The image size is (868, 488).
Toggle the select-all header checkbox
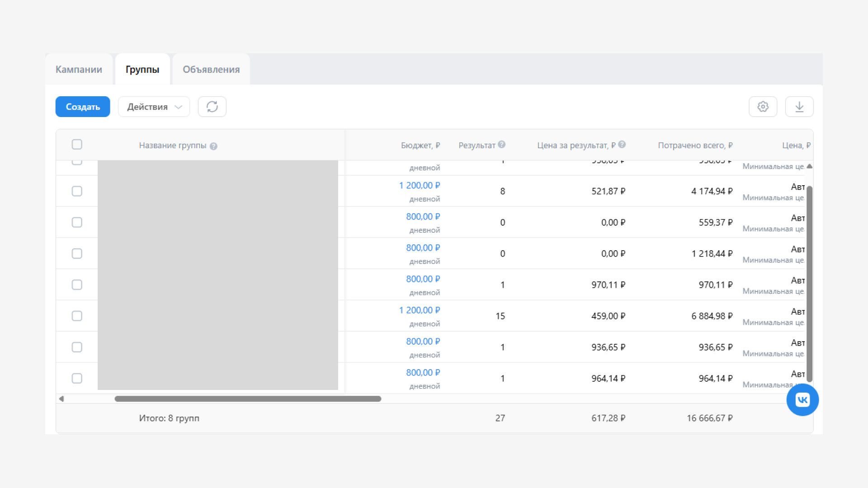coord(77,145)
